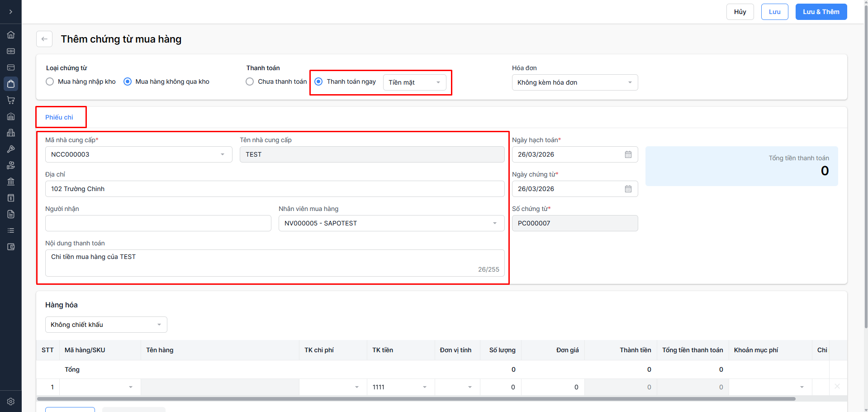Screen dimensions: 868x412
Task: Click the back arrow beside page title
Action: (x=44, y=39)
